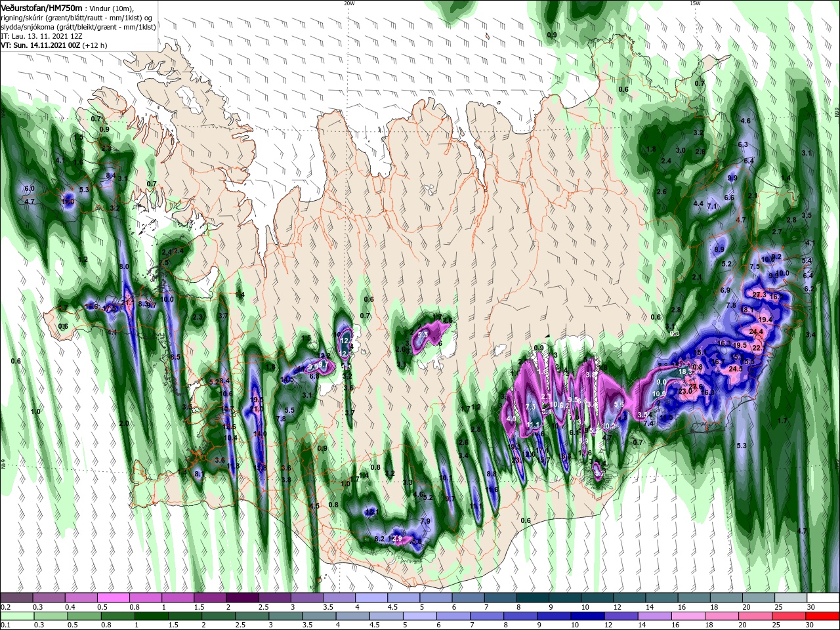
Task: Click the '9.9' value in the east
Action: (732, 178)
